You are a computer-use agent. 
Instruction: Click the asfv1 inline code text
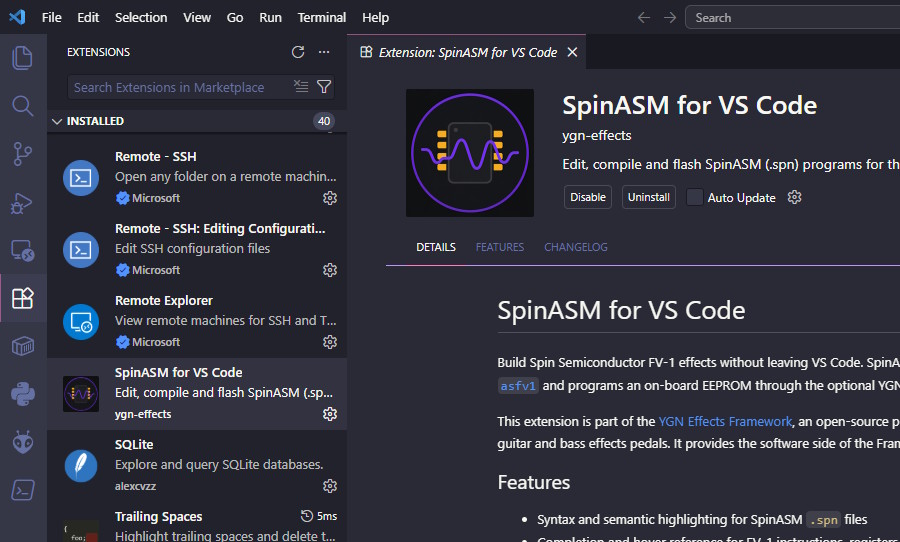518,386
